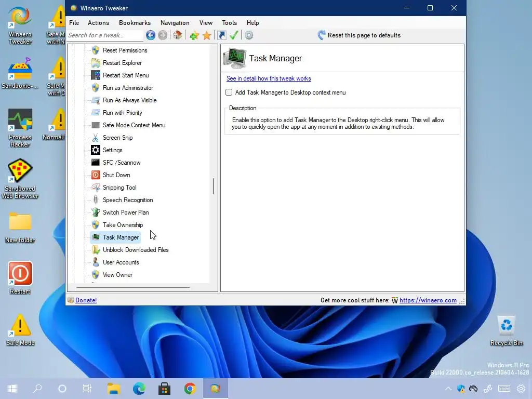The width and height of the screenshot is (532, 399).
Task: Open the Navigation menu
Action: (175, 23)
